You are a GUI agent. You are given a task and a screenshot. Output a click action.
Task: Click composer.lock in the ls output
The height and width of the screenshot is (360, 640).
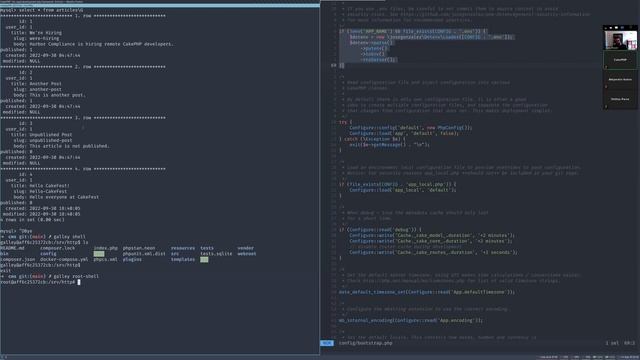coord(58,248)
